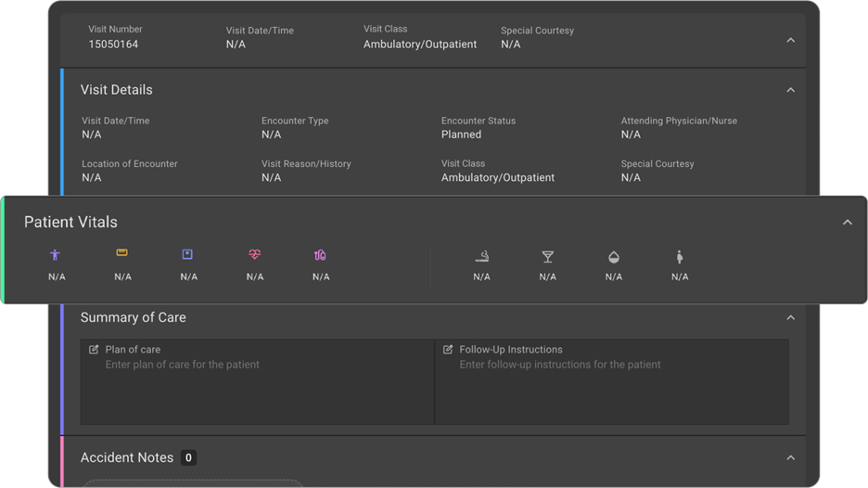The image size is (868, 488).
Task: Click Ambulatory/Outpatient under Visit Details
Action: pyautogui.click(x=498, y=178)
